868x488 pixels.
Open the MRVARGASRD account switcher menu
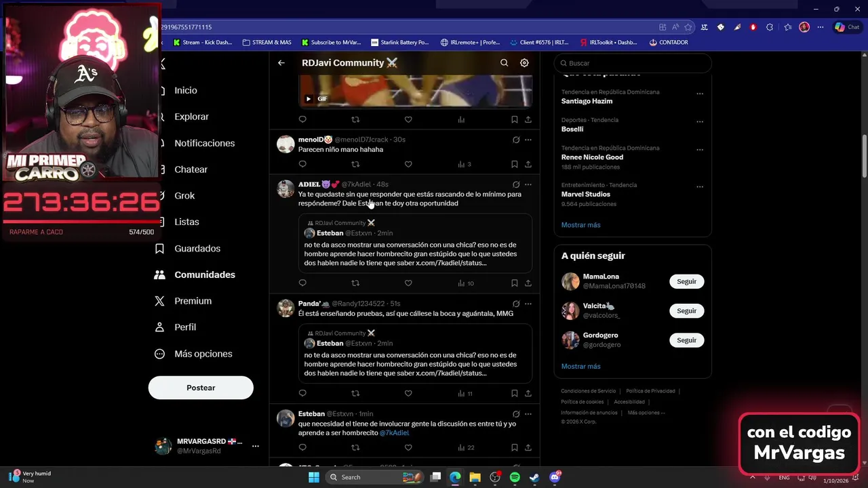(x=207, y=445)
